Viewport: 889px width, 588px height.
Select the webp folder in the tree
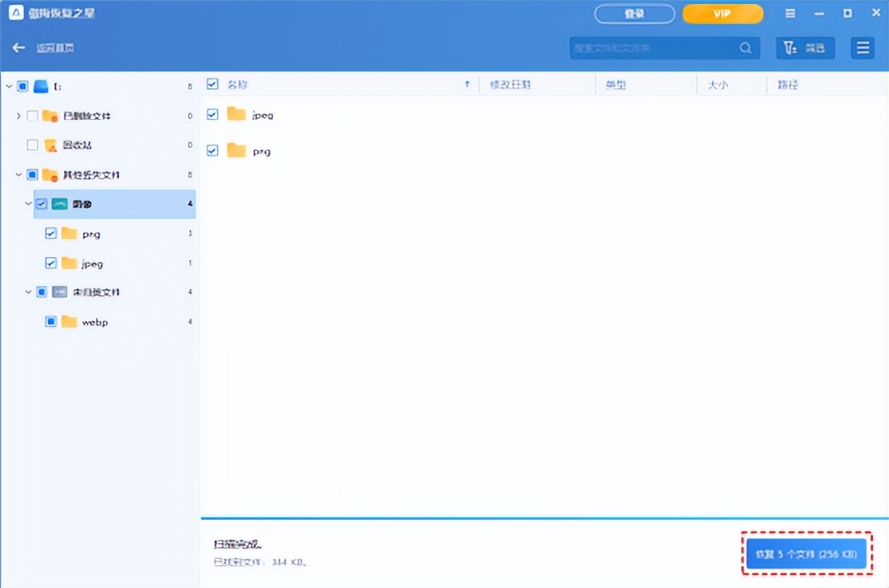pyautogui.click(x=94, y=322)
